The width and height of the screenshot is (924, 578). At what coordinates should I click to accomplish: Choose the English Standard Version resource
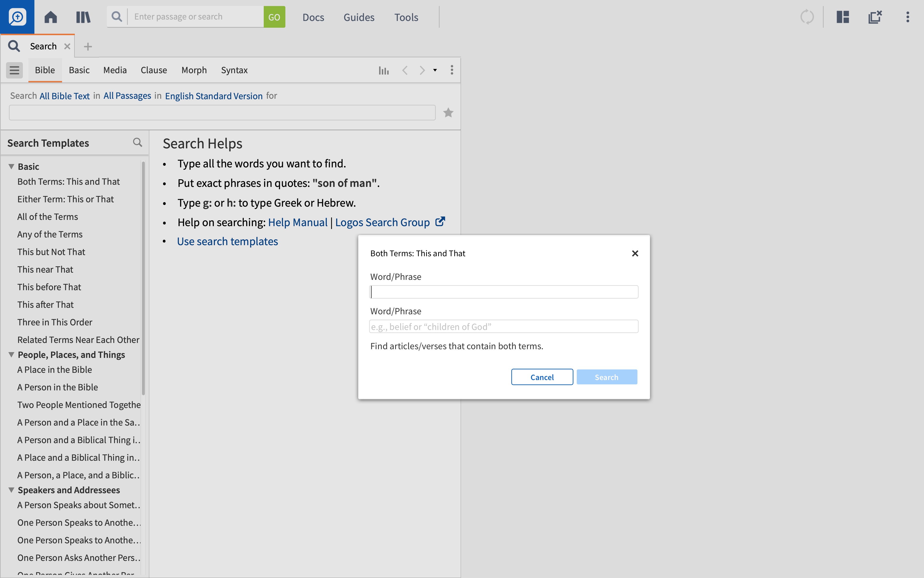tap(214, 96)
